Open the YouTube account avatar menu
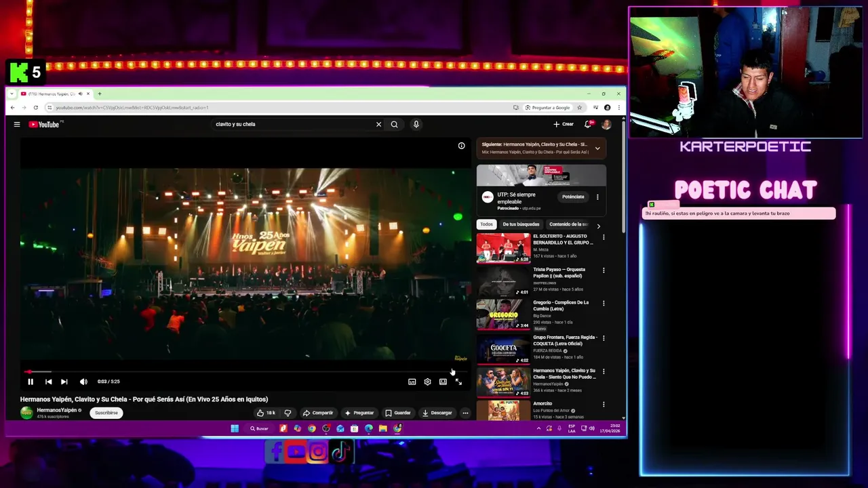868x488 pixels. point(606,125)
